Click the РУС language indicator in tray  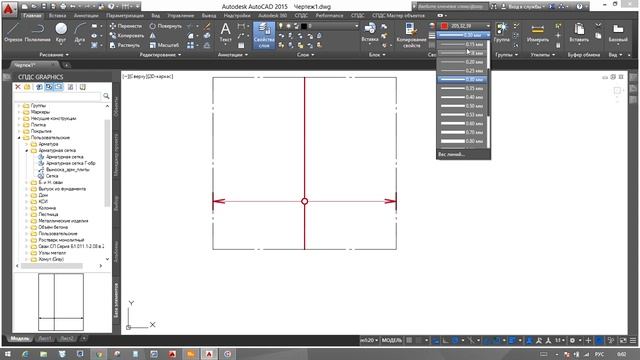coord(599,354)
